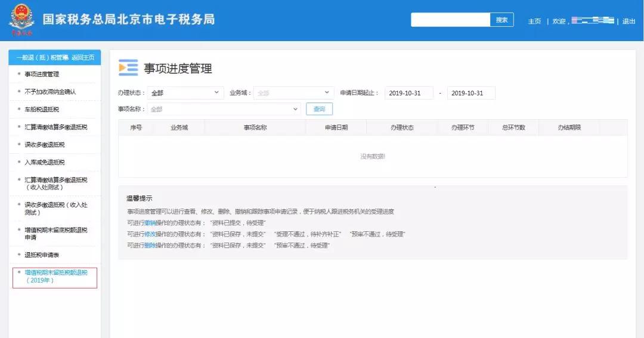Open 车船税退抵税 menu item
Viewport: 644px width, 338px height.
[x=42, y=109]
